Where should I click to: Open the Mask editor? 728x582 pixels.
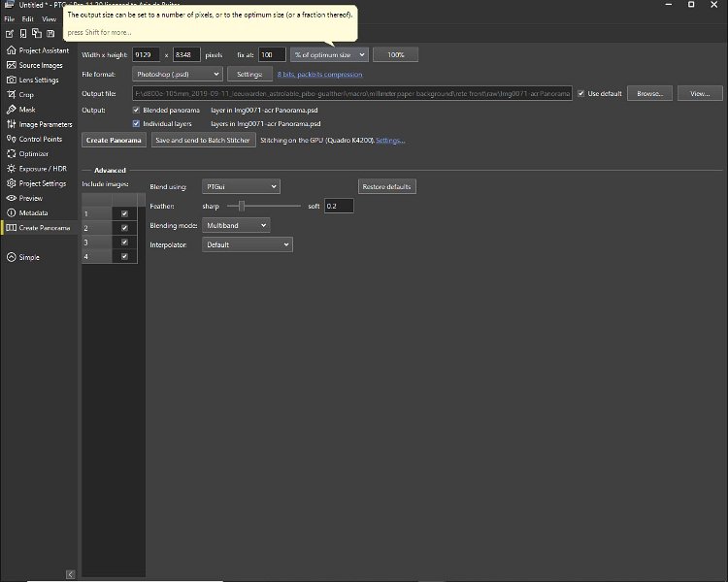[x=27, y=110]
